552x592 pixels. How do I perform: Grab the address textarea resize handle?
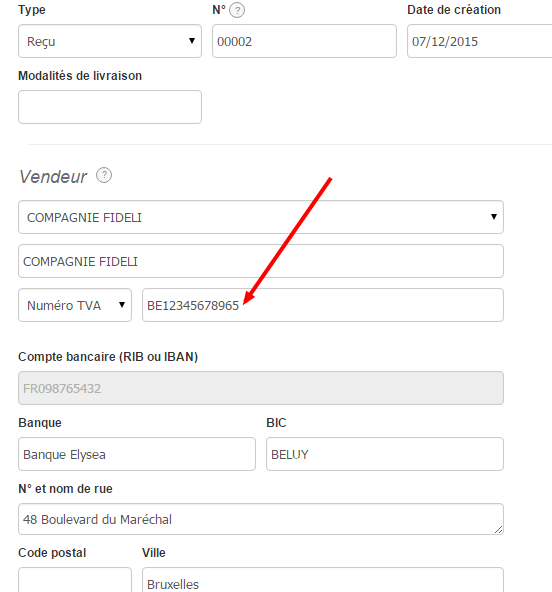[498, 530]
